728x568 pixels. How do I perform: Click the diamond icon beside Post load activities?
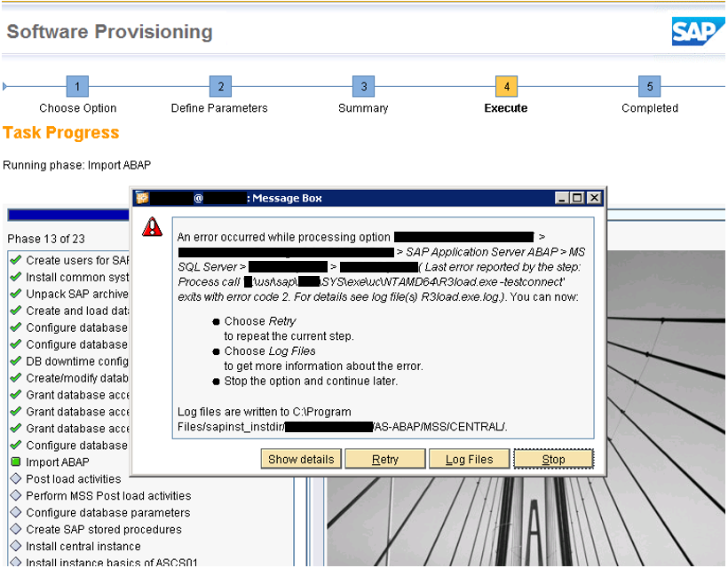16,478
